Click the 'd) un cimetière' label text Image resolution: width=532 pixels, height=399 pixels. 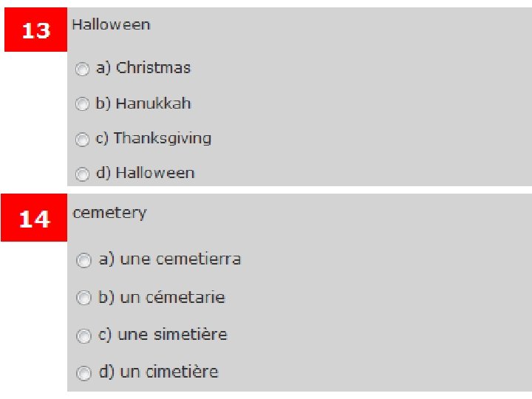[159, 371]
